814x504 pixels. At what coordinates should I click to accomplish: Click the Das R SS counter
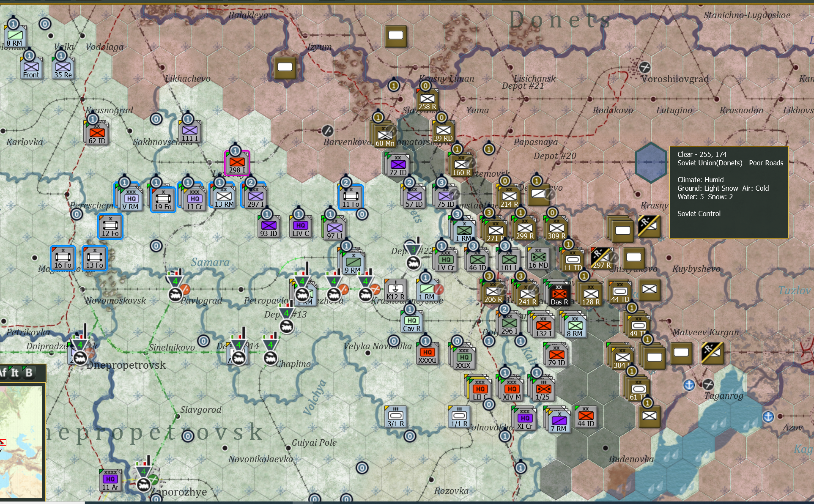click(559, 295)
